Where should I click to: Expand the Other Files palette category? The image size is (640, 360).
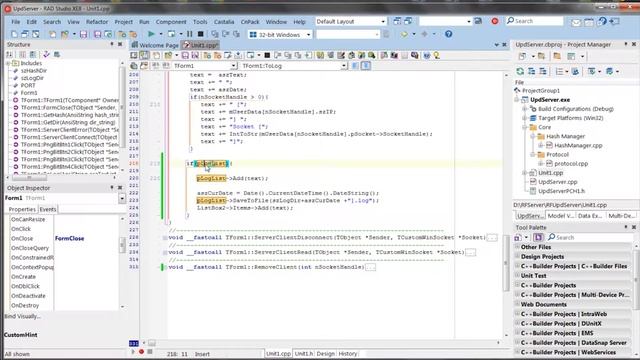(x=517, y=247)
